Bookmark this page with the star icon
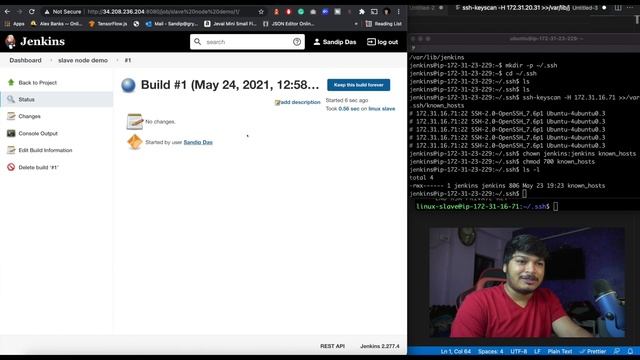 click(x=261, y=11)
